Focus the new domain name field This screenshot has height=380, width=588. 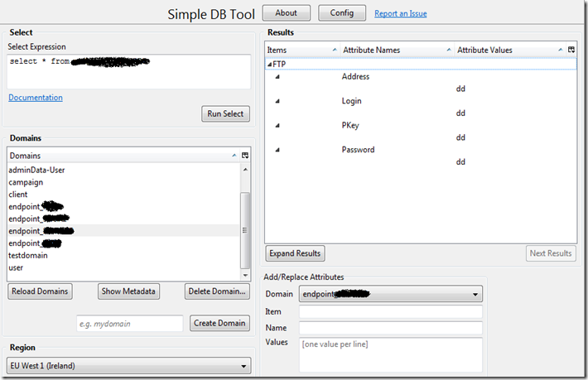(x=130, y=324)
